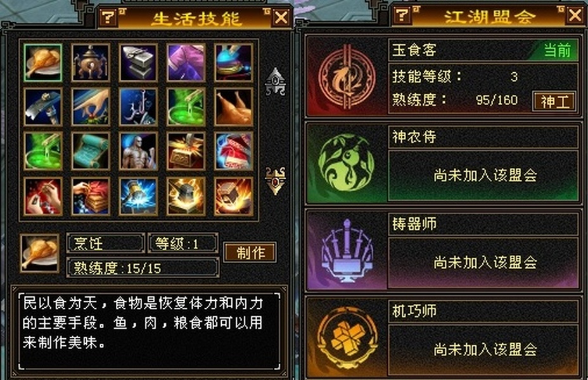Select the bronze incense cauldron skill icon
The width and height of the screenshot is (588, 380).
point(91,63)
